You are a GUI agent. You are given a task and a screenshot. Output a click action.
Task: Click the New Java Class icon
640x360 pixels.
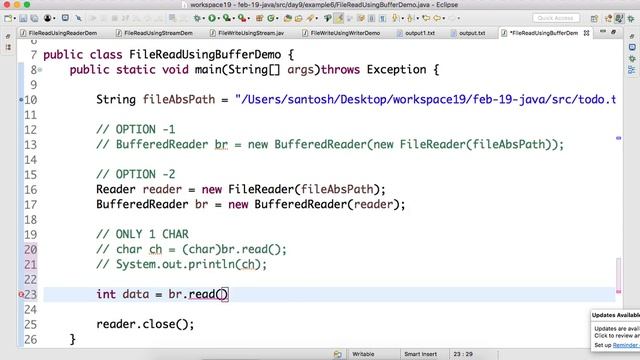point(271,18)
